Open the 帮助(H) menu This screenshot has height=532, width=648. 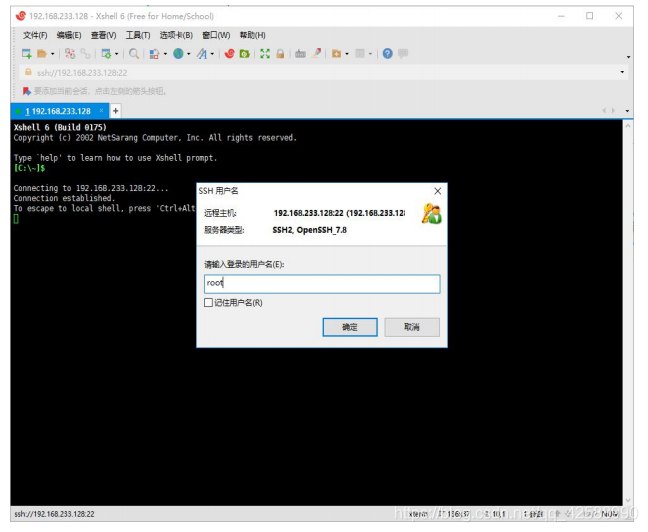pos(253,35)
